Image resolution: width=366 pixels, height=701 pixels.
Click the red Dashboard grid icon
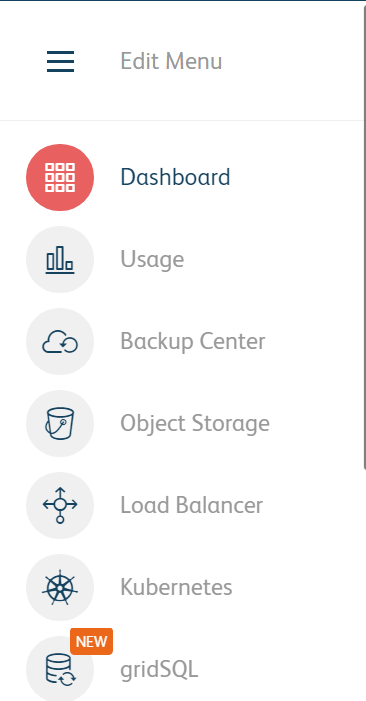(60, 177)
